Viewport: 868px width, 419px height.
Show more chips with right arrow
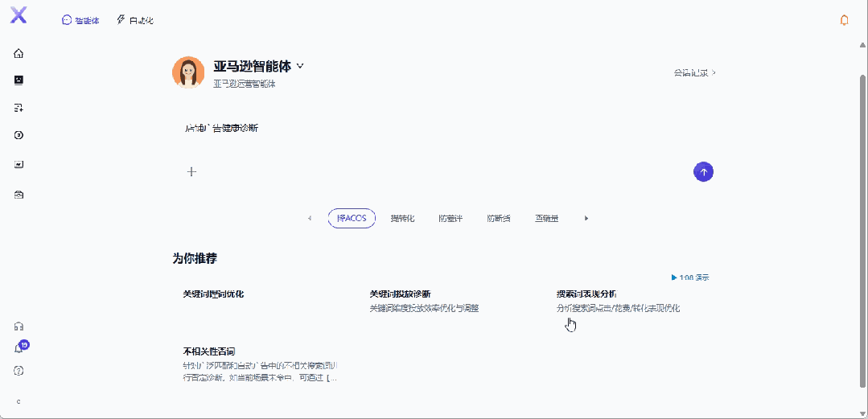coord(586,218)
